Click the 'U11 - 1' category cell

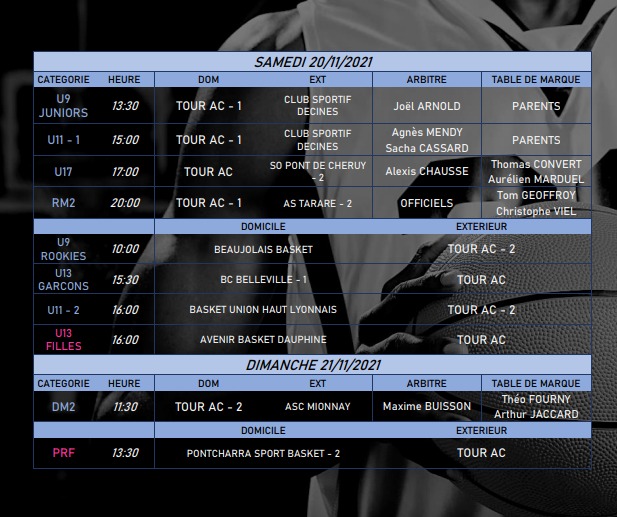point(63,140)
